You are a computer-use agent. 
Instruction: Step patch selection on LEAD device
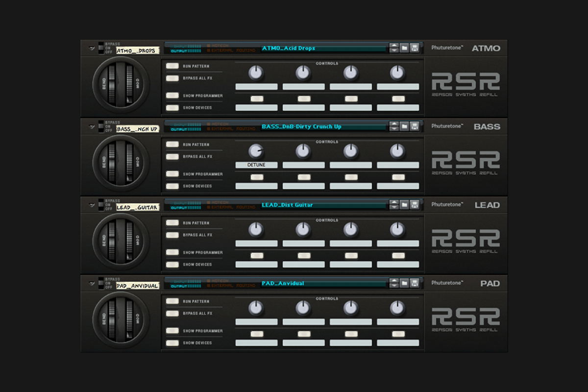(x=394, y=205)
